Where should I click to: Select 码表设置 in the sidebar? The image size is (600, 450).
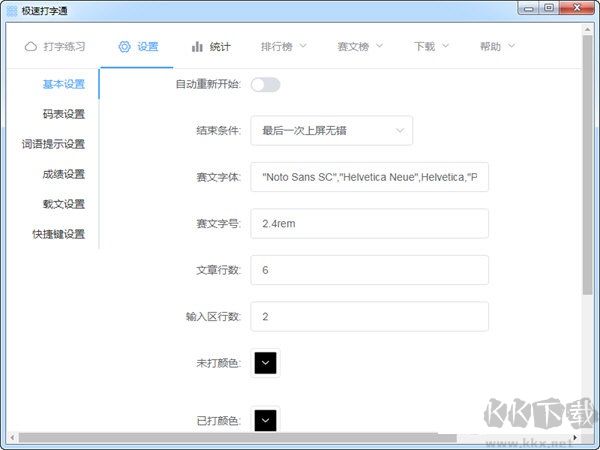63,114
